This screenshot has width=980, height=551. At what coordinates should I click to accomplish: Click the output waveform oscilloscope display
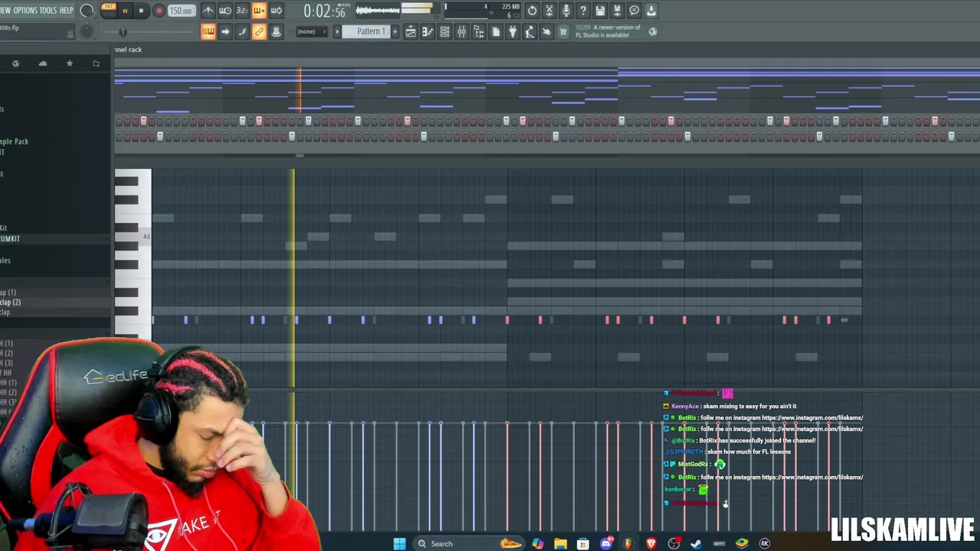pyautogui.click(x=377, y=11)
